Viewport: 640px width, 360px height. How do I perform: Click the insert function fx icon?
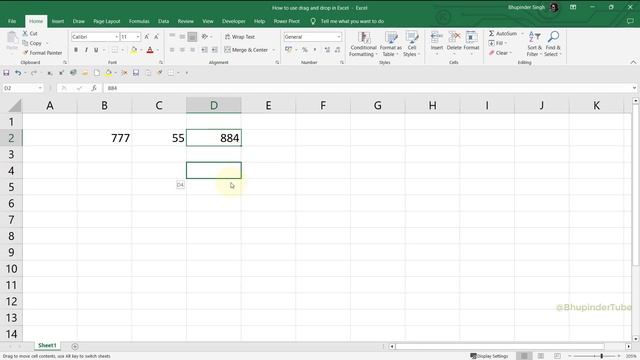(94, 88)
